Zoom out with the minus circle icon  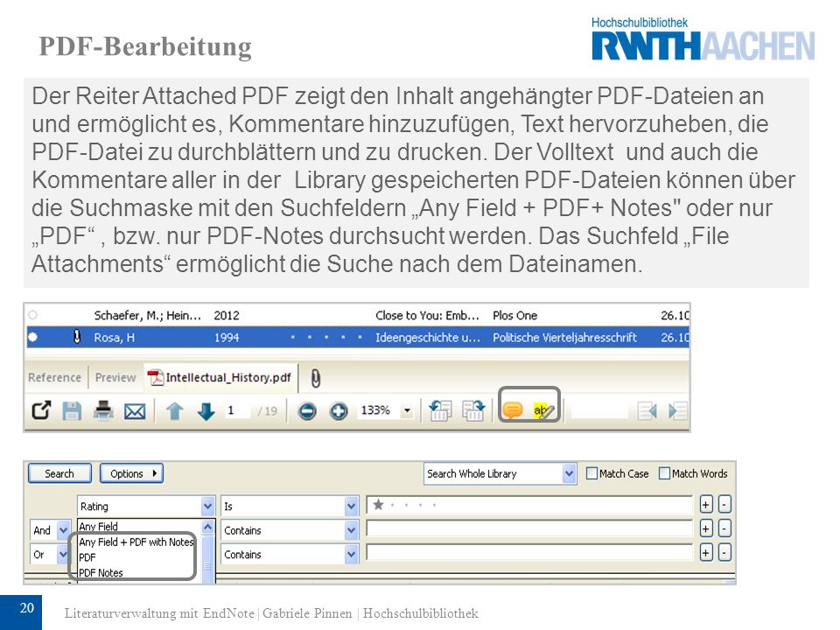click(307, 411)
